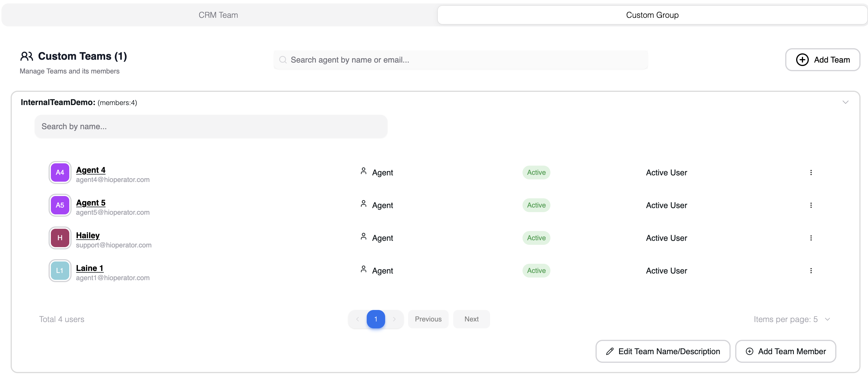Click the agent name or email search box
This screenshot has height=380, width=868.
tap(460, 60)
